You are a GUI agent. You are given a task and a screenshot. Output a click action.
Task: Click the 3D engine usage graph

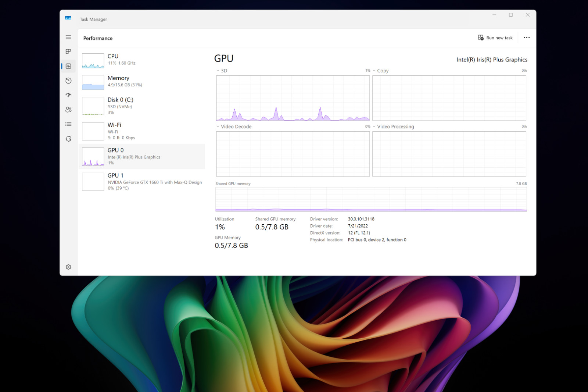[x=293, y=98]
